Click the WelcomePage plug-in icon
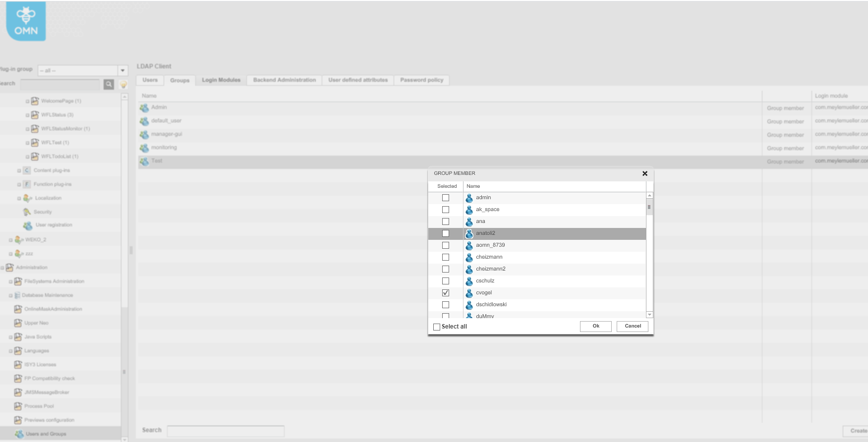The height and width of the screenshot is (442, 868). (35, 101)
